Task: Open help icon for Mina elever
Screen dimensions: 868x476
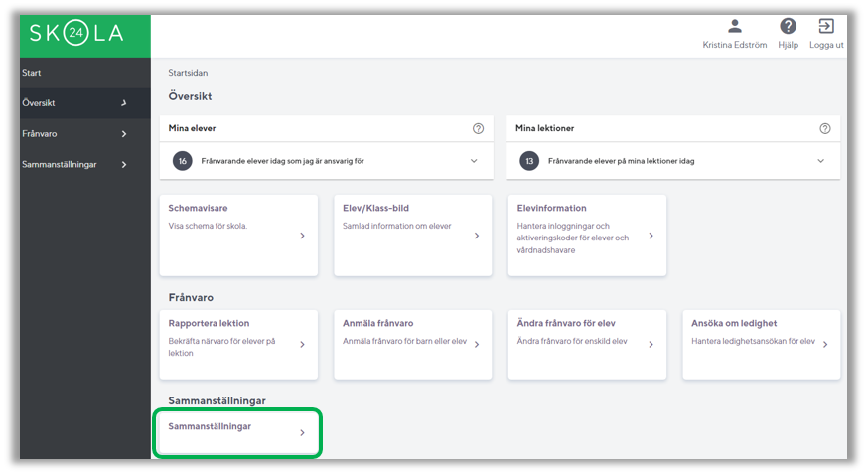Action: (x=478, y=129)
